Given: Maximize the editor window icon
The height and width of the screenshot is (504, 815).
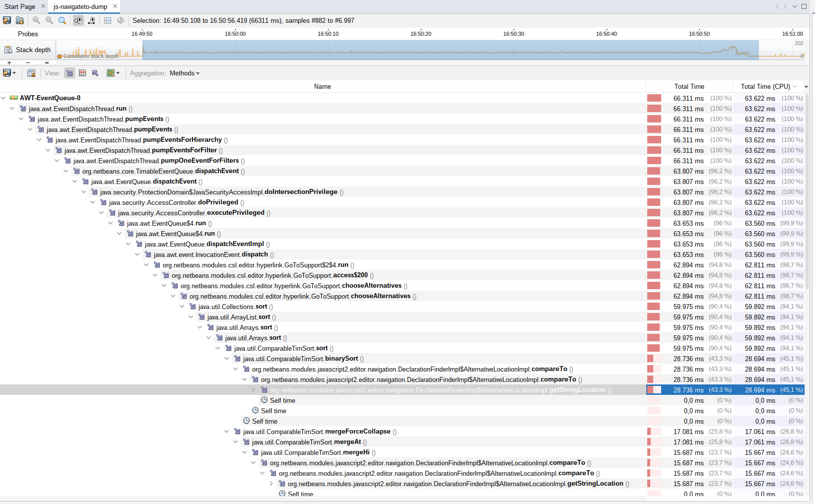Looking at the screenshot, I should (804, 6).
